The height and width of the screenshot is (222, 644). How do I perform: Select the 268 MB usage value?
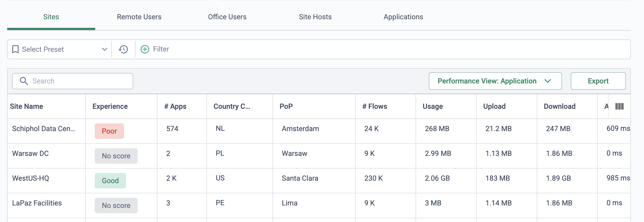(437, 129)
